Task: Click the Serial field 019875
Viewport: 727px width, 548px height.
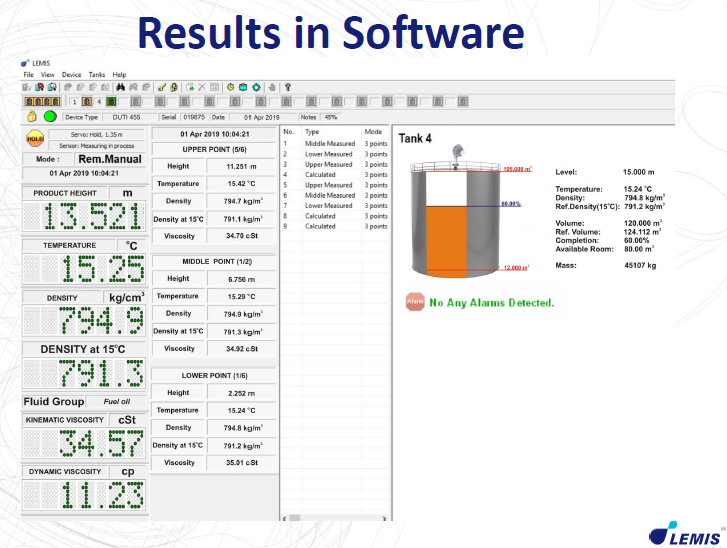Action: point(194,117)
